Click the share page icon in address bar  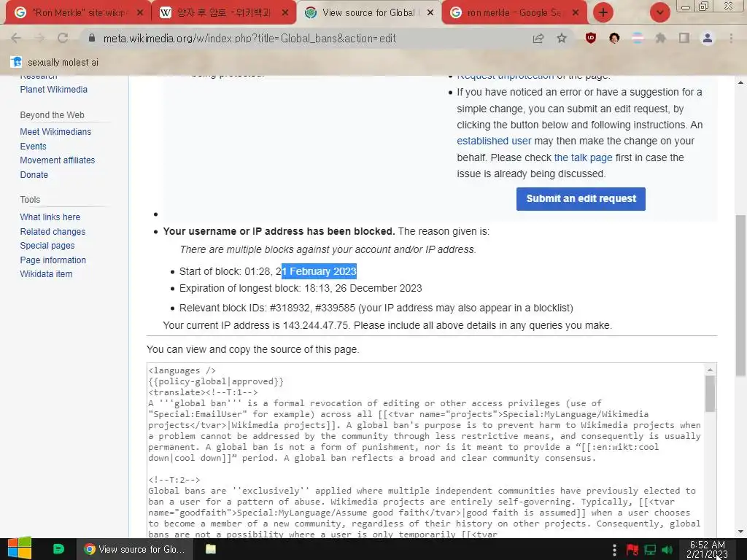[538, 38]
